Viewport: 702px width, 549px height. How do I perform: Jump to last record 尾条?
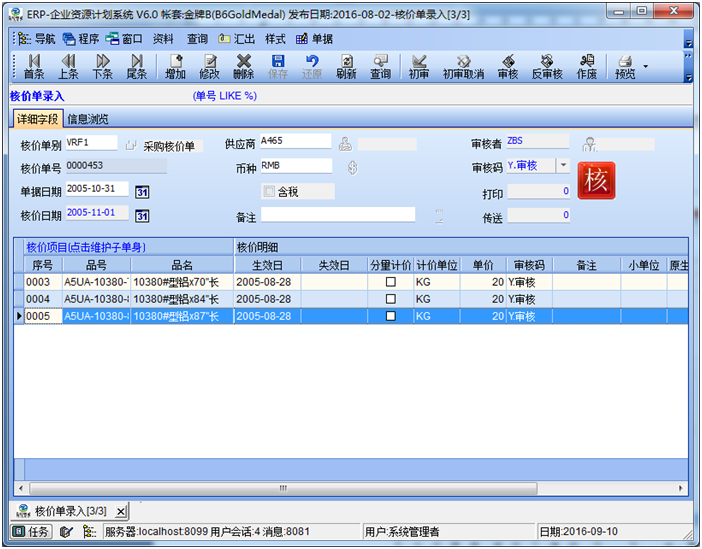(x=137, y=67)
